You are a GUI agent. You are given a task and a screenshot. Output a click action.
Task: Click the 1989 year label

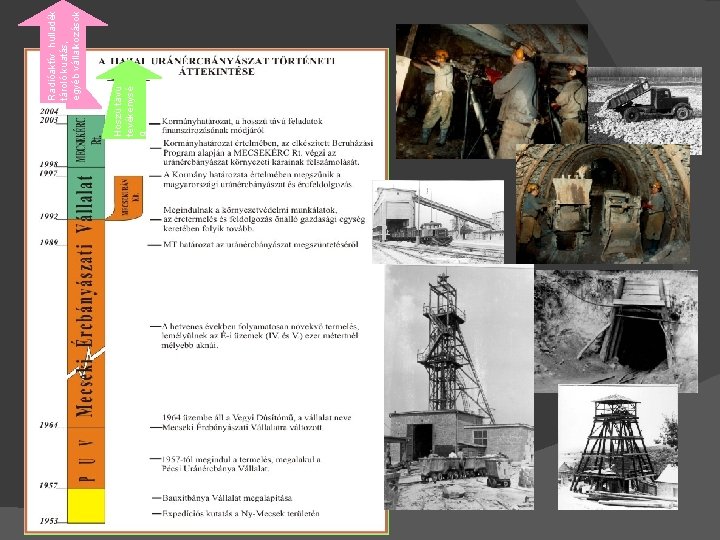click(49, 242)
